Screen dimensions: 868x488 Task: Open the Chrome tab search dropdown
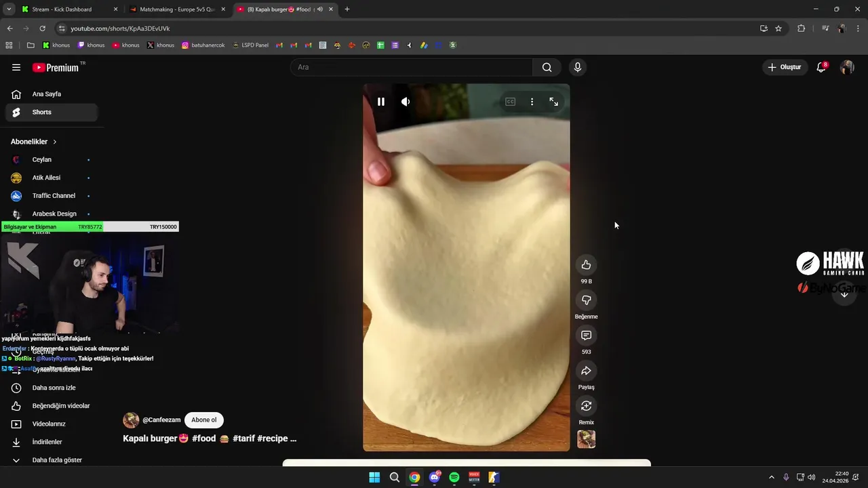click(9, 9)
